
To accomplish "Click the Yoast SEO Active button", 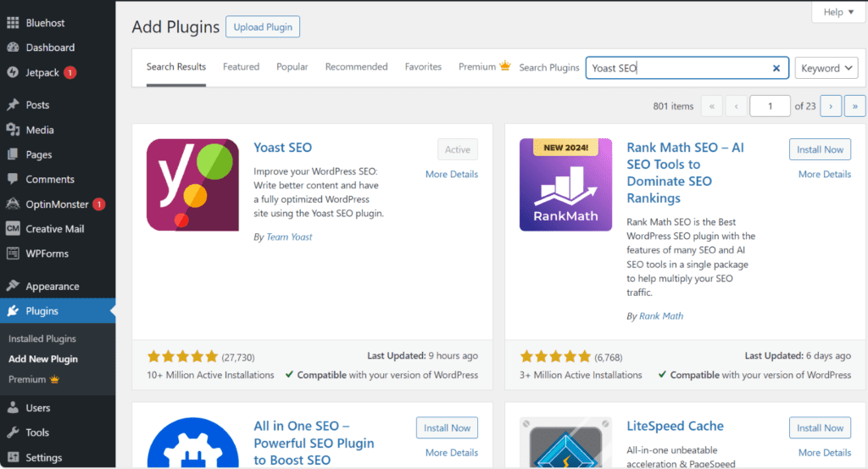I will tap(457, 149).
